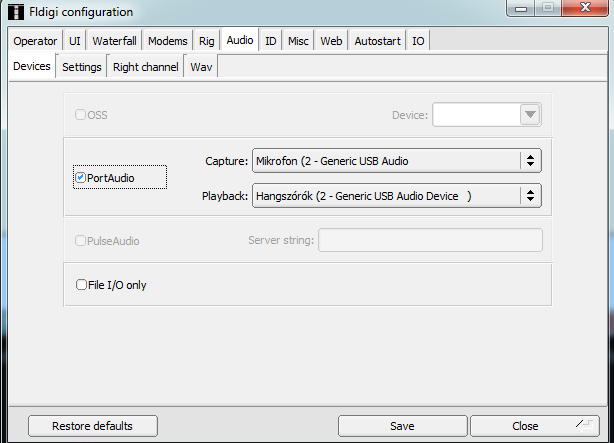This screenshot has width=614, height=443.
Task: Click the Save button
Action: point(403,426)
